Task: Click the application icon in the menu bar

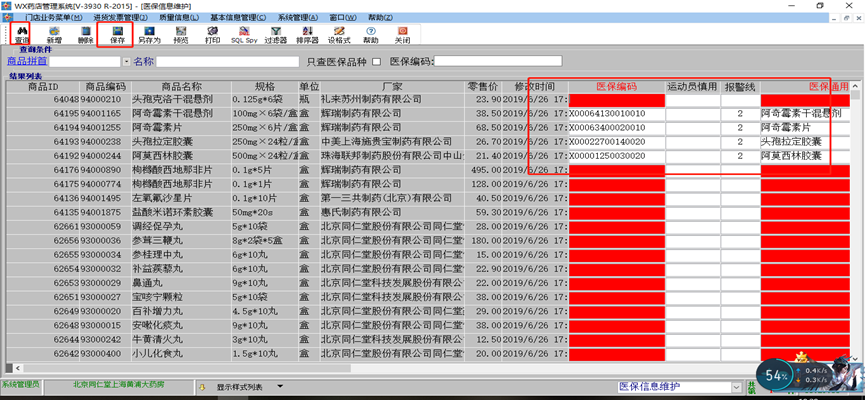Action: pos(8,17)
